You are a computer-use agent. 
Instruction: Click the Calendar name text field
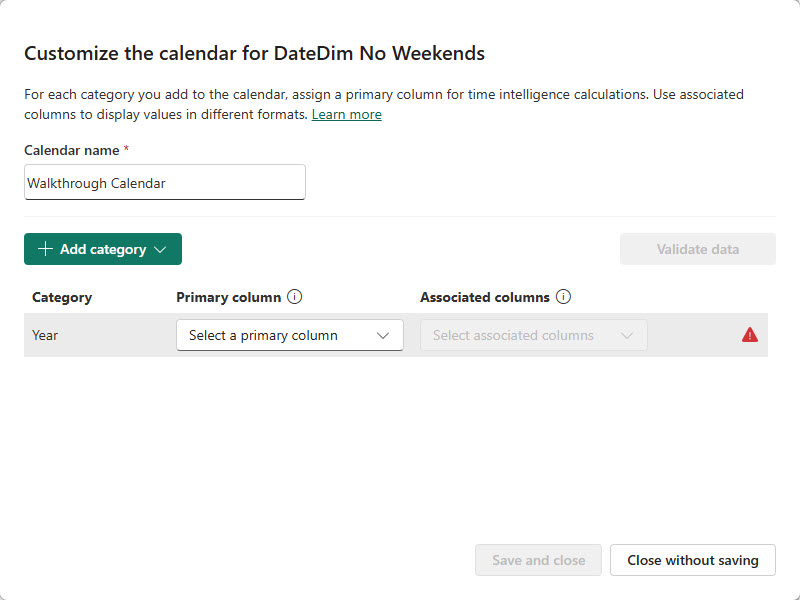click(x=165, y=183)
